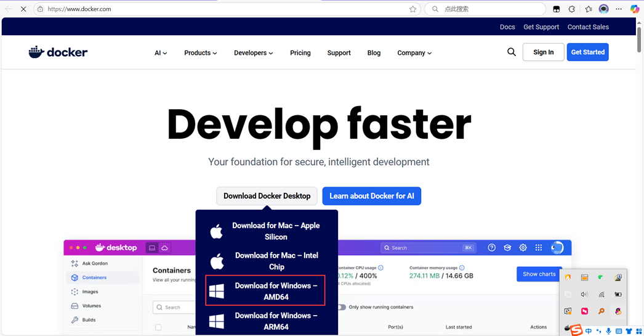Click info icon beside Container CPU usage
The height and width of the screenshot is (336, 644).
click(x=380, y=268)
